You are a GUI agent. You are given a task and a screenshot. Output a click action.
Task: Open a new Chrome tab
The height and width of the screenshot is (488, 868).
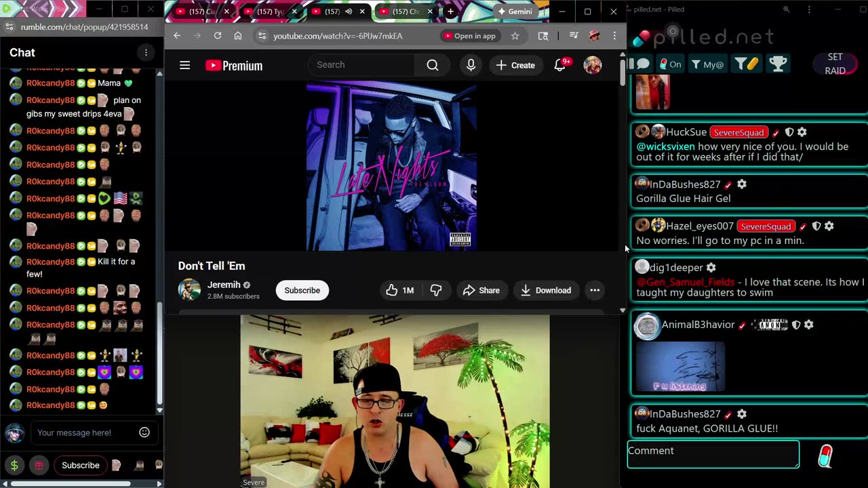450,12
